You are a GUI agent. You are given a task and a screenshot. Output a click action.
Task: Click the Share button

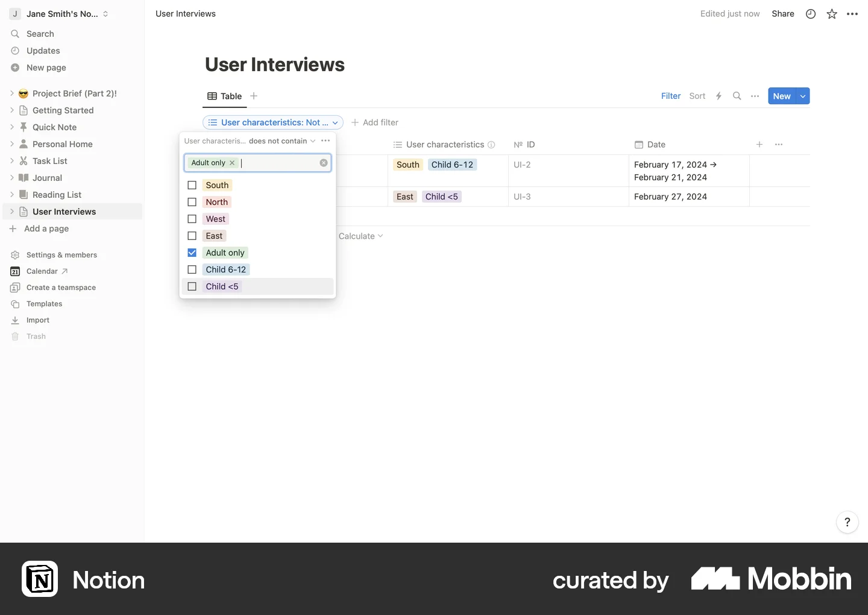point(783,14)
